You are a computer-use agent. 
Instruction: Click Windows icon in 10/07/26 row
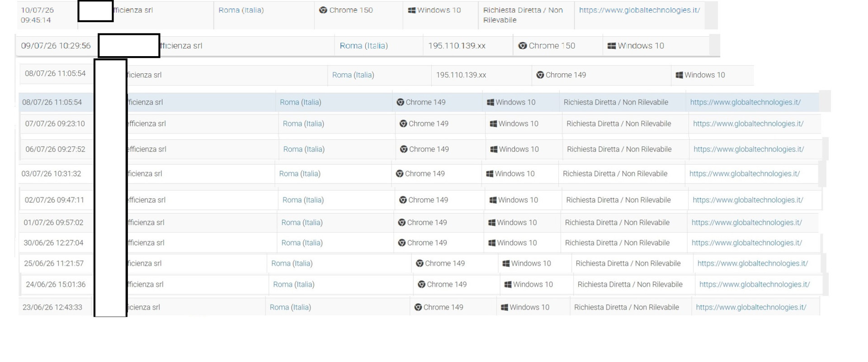[x=411, y=10]
